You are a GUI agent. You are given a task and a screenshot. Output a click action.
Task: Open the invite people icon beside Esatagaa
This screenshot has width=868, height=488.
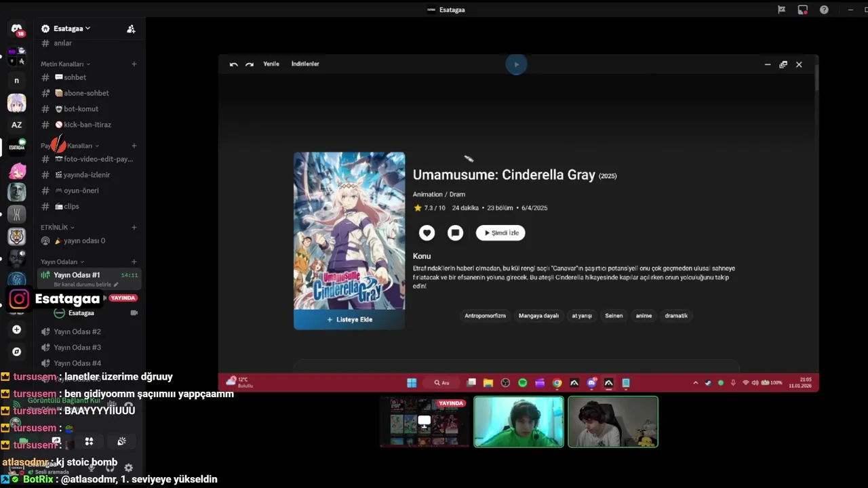click(x=131, y=29)
